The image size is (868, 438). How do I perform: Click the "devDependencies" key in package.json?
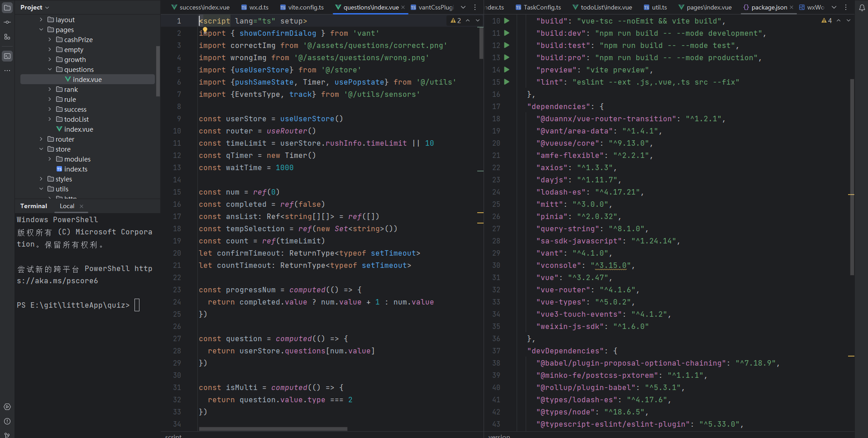(x=566, y=351)
